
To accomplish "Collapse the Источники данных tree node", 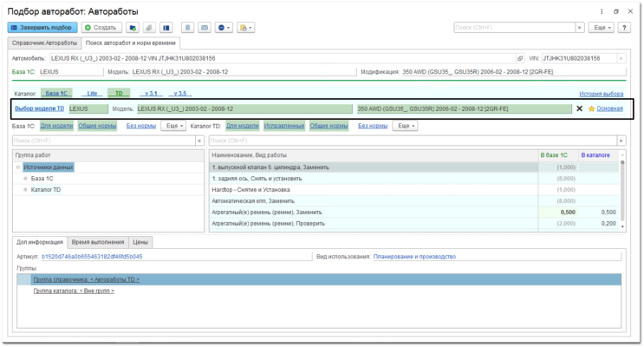I will pyautogui.click(x=18, y=167).
